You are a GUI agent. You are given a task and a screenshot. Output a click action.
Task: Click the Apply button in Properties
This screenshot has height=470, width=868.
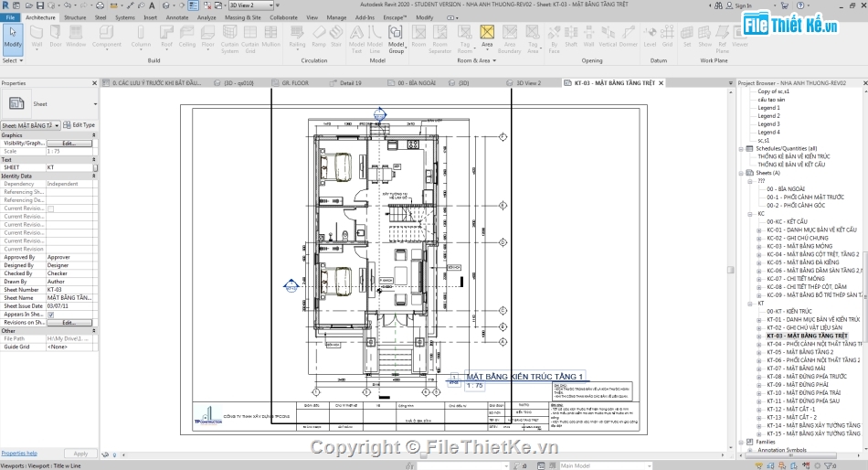[80, 454]
